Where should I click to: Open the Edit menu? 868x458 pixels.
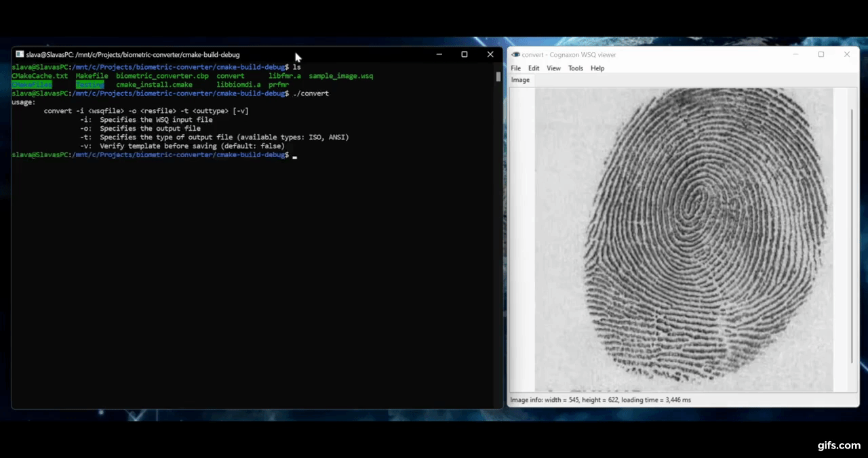(x=534, y=68)
